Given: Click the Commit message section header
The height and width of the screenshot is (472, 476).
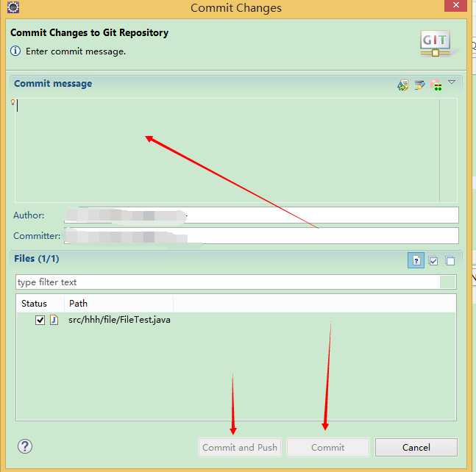Looking at the screenshot, I should tap(53, 83).
